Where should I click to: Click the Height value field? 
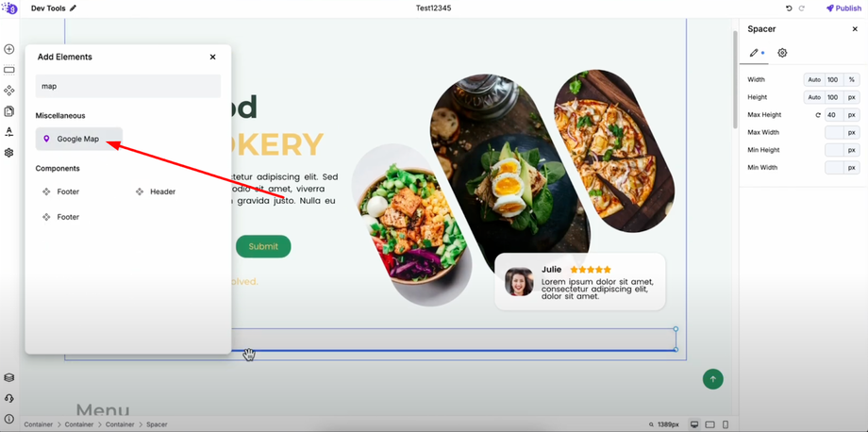pos(832,97)
